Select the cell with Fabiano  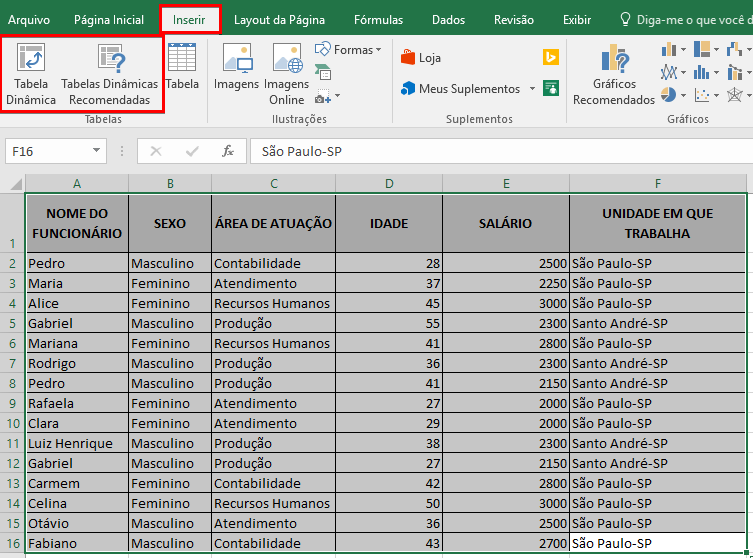point(77,543)
